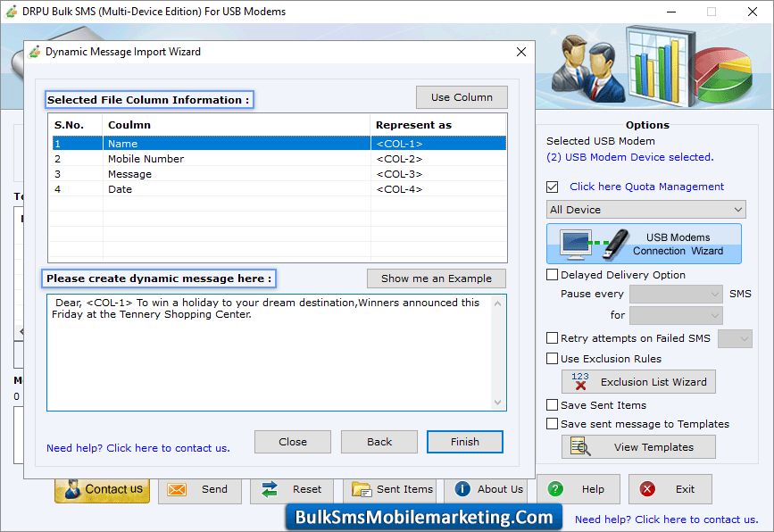Click Finish to complete the wizard
The width and height of the screenshot is (774, 532).
coord(465,442)
